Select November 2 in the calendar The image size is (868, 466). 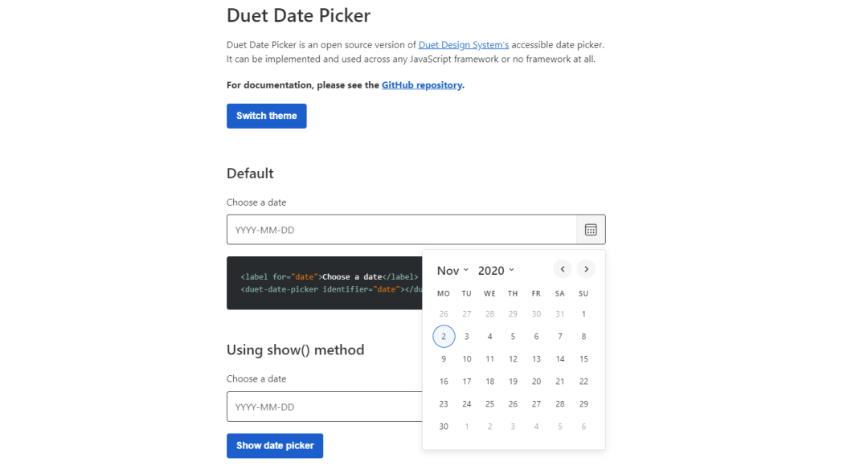tap(444, 337)
